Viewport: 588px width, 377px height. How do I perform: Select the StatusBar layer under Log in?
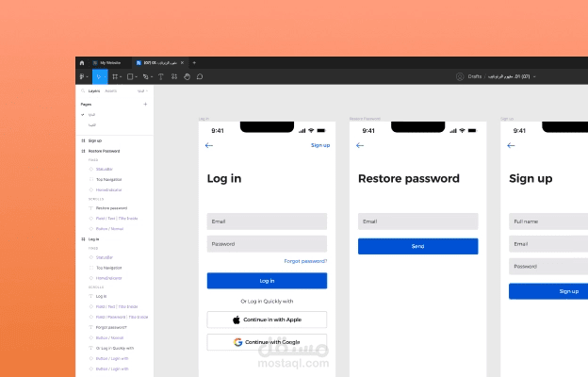[105, 257]
